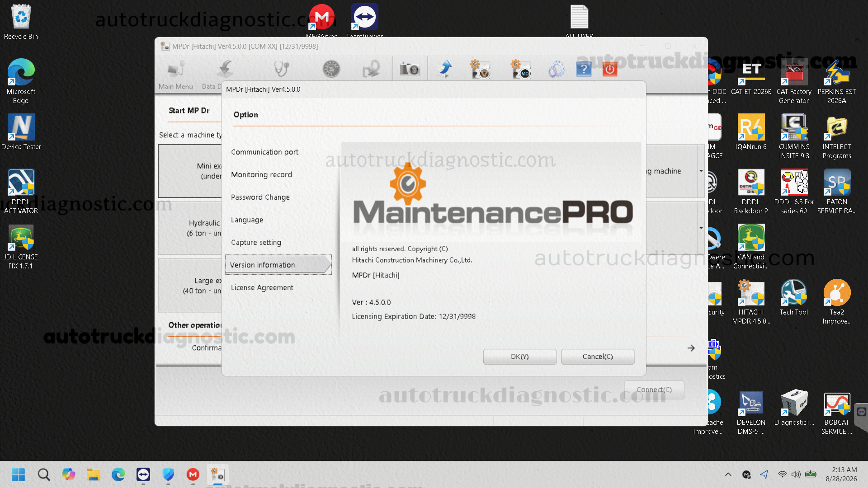Select the CAN and Connectivity desktop icon
Viewport: 868px width, 488px height.
tap(751, 247)
